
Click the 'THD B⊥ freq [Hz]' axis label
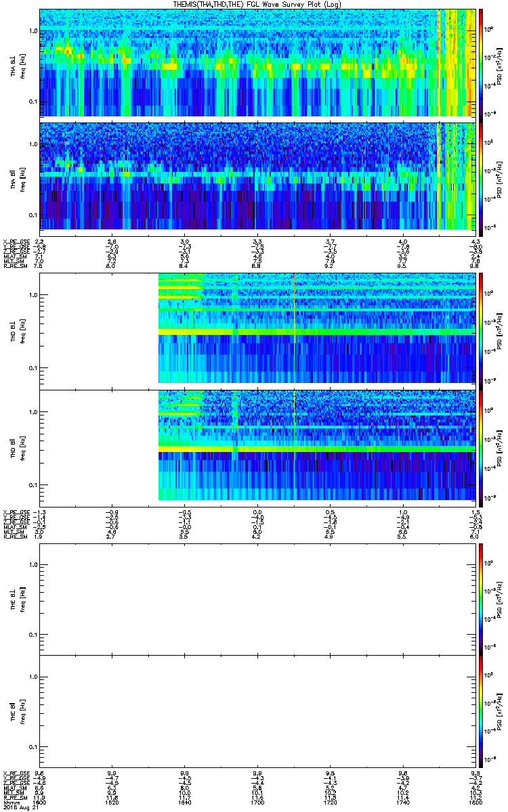tap(16, 331)
